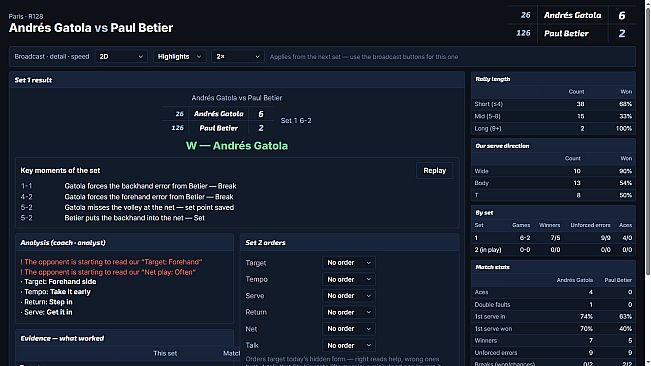Click the page vertical scrollbar
This screenshot has width=651, height=366.
click(648, 141)
